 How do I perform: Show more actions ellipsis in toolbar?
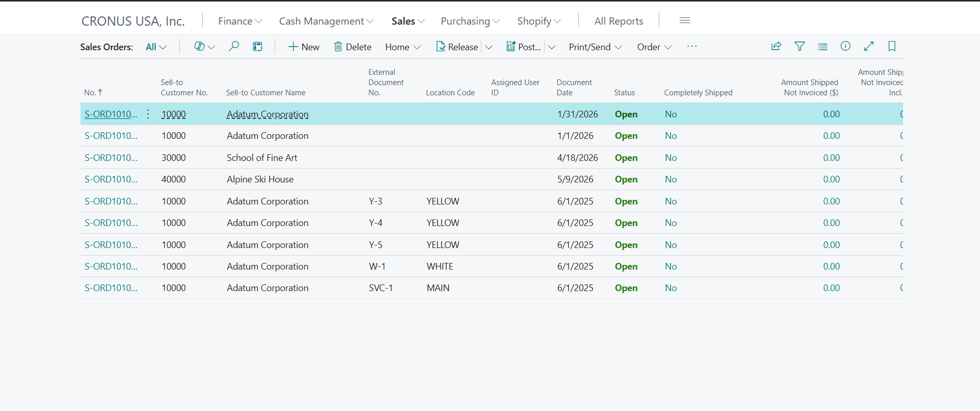coord(692,47)
